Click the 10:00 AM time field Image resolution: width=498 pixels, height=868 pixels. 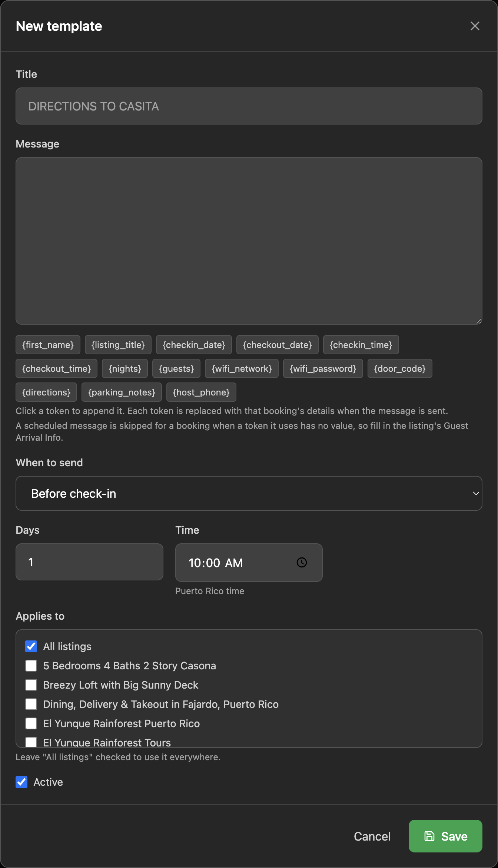pyautogui.click(x=249, y=563)
